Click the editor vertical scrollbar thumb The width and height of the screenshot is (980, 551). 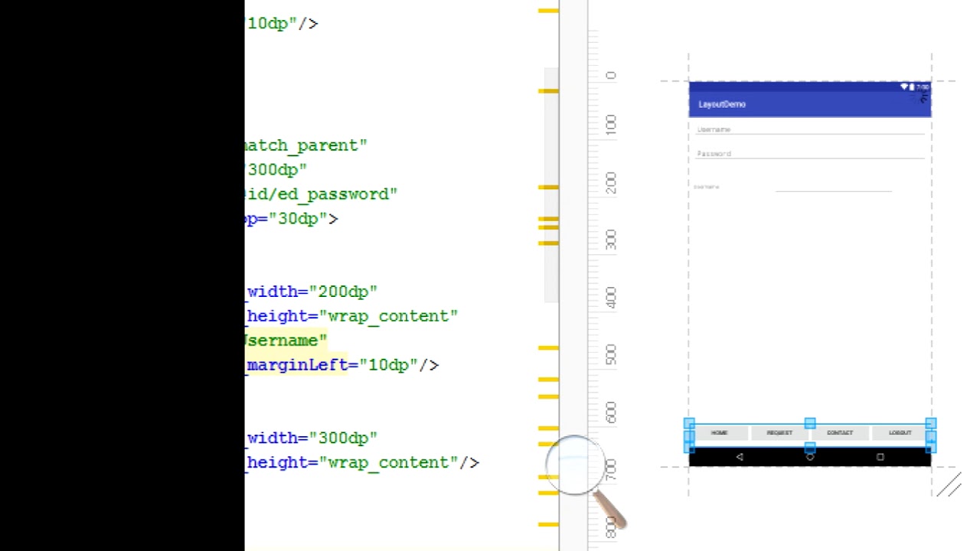click(x=551, y=184)
